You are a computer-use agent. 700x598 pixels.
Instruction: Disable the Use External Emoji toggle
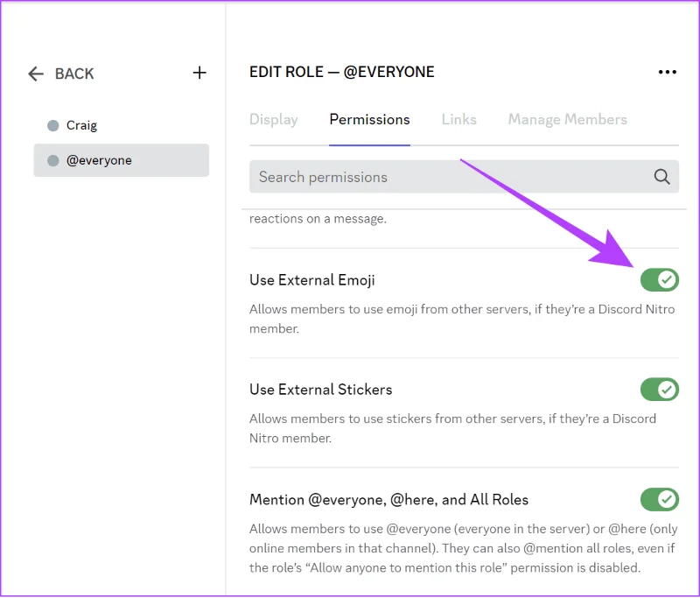pyautogui.click(x=660, y=280)
